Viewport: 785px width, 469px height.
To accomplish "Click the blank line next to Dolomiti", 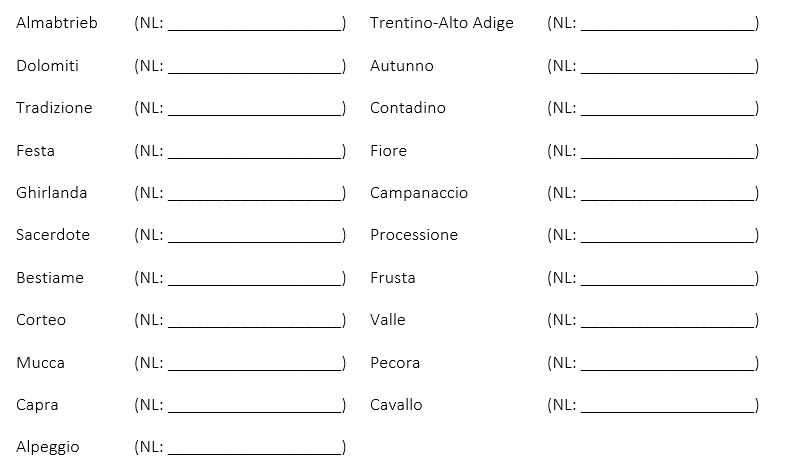I will (x=255, y=67).
